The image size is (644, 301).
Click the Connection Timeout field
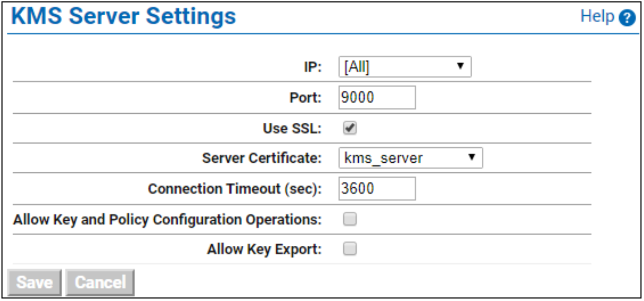click(377, 189)
